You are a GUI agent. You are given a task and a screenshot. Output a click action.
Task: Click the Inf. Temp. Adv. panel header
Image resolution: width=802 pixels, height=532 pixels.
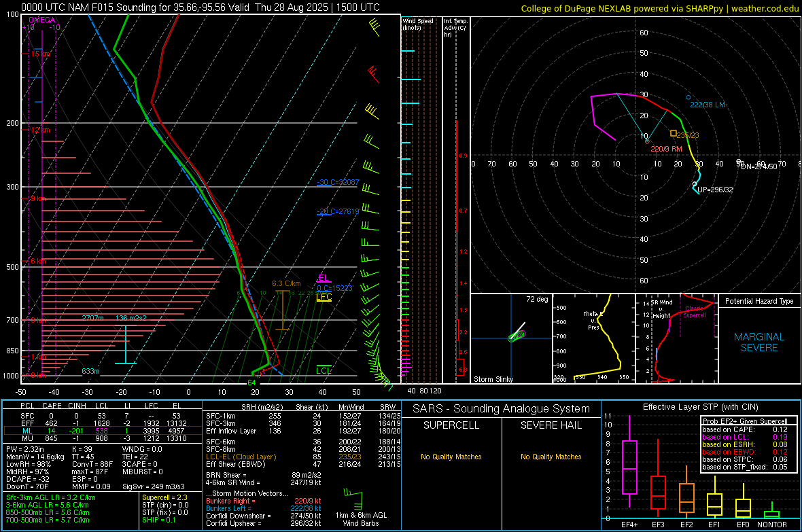pyautogui.click(x=455, y=28)
